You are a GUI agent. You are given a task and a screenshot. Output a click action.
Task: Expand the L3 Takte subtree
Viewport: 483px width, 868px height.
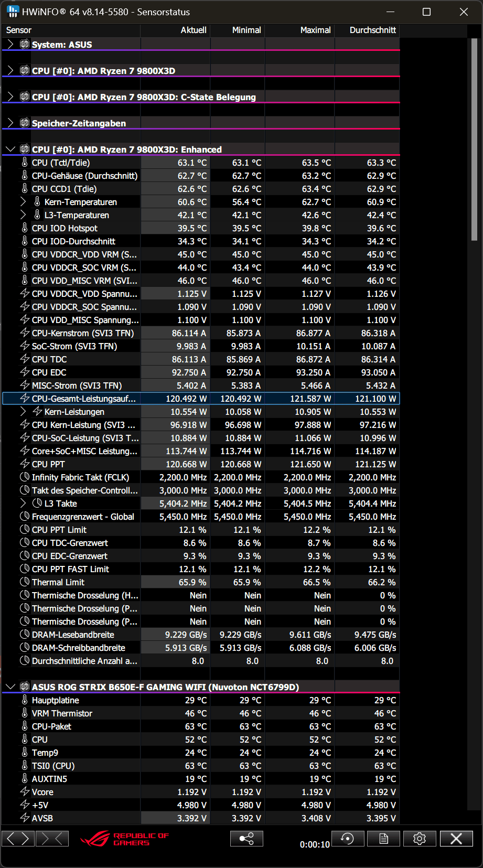click(23, 503)
